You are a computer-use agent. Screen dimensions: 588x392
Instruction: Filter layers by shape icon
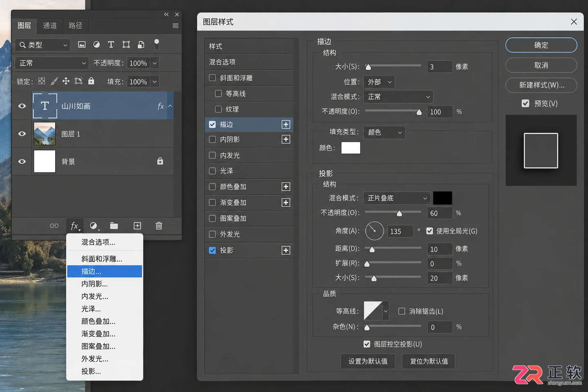(126, 45)
